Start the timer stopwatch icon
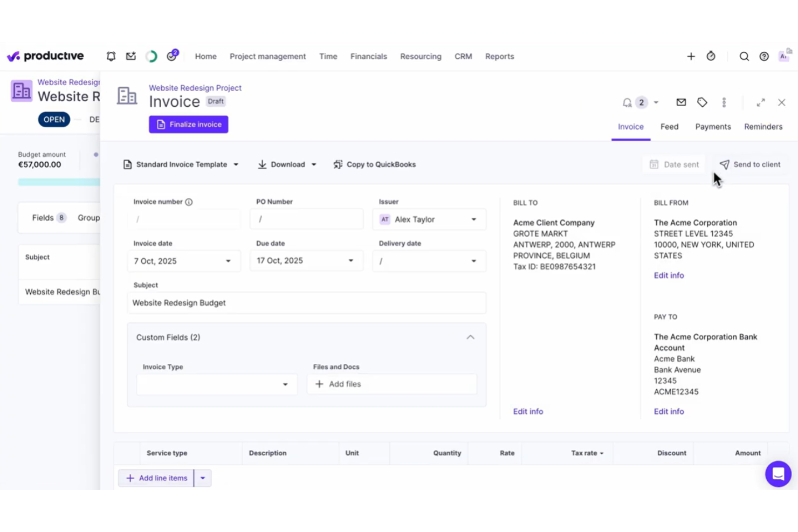This screenshot has height=532, width=798. (711, 56)
